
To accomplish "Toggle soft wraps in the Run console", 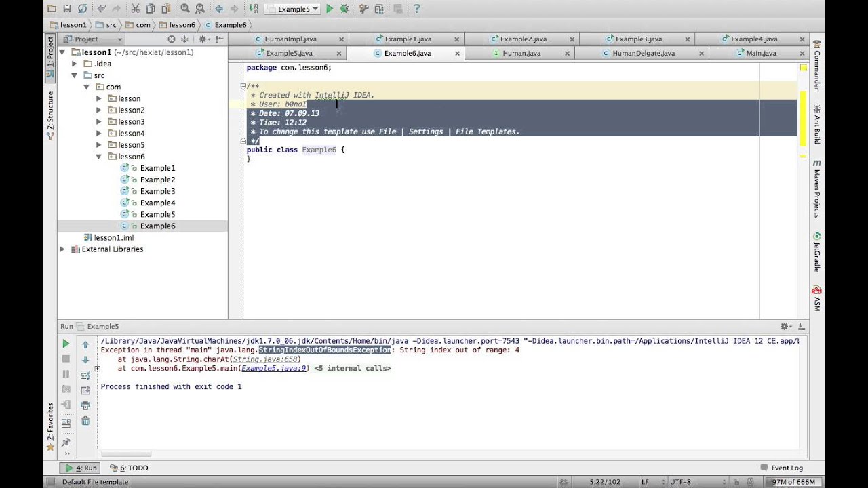I will (x=85, y=375).
